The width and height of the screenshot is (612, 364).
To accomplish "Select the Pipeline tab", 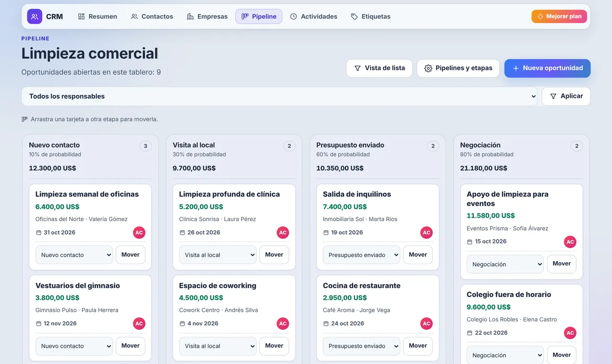I will (x=259, y=16).
